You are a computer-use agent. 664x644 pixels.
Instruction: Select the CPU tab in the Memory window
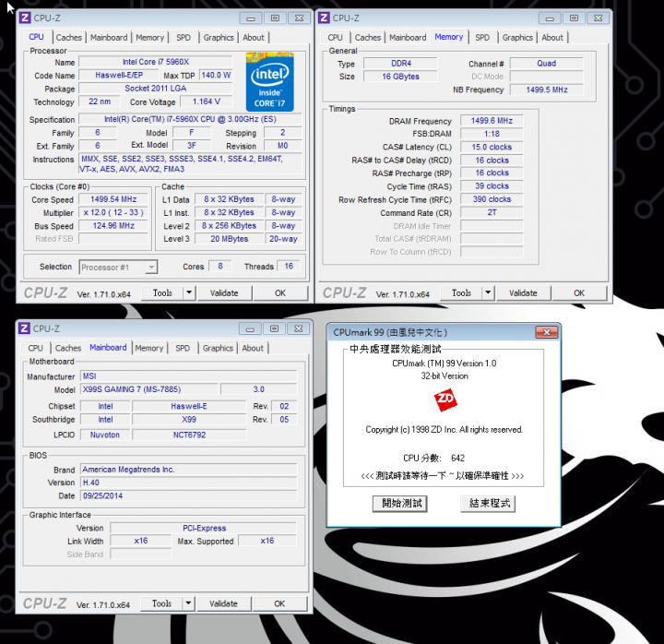(x=335, y=38)
